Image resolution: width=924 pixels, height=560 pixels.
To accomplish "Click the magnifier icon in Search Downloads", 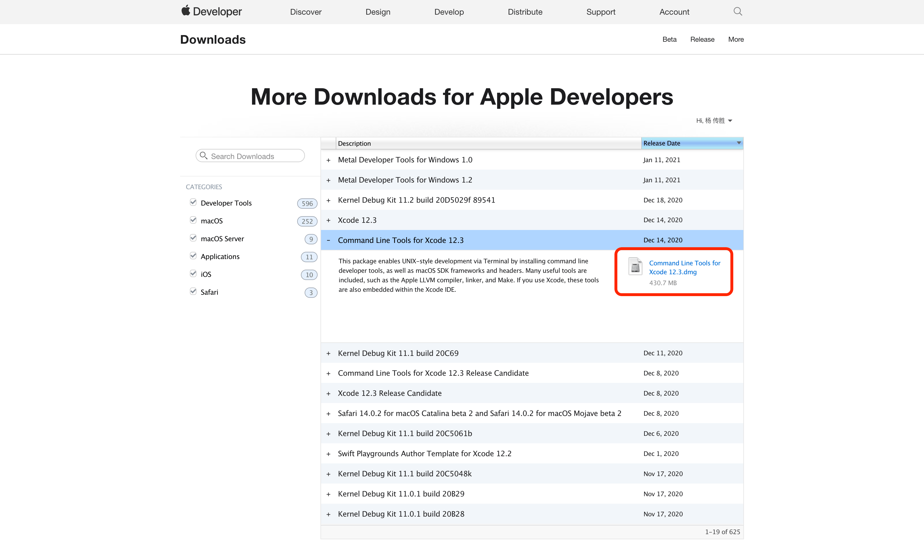I will pos(204,156).
